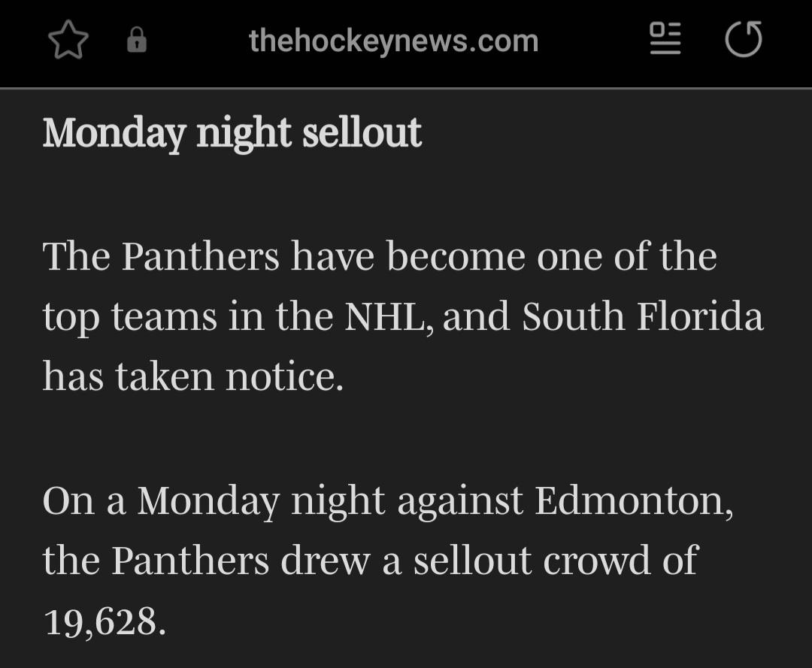Image resolution: width=812 pixels, height=668 pixels.
Task: Click the phrase "one of the"
Action: click(x=626, y=256)
